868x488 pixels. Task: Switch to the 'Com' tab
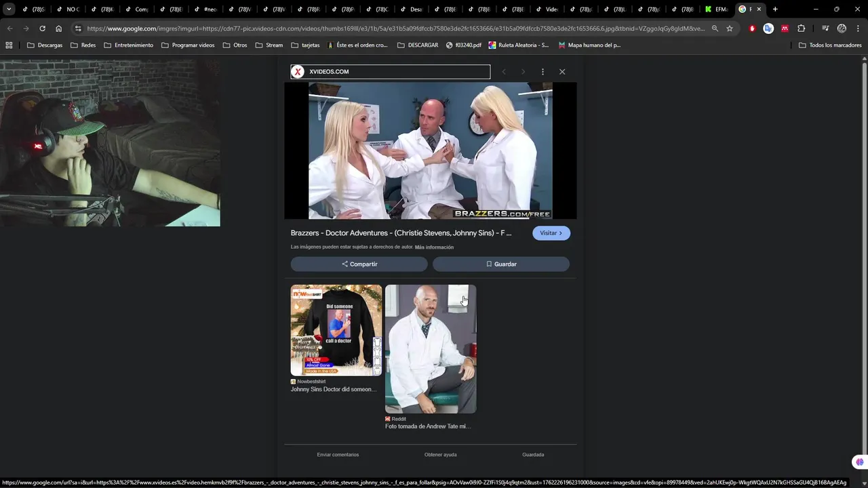click(x=136, y=9)
